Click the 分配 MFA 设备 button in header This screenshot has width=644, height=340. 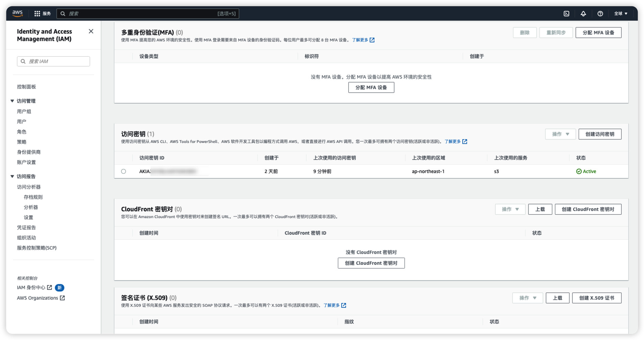598,33
